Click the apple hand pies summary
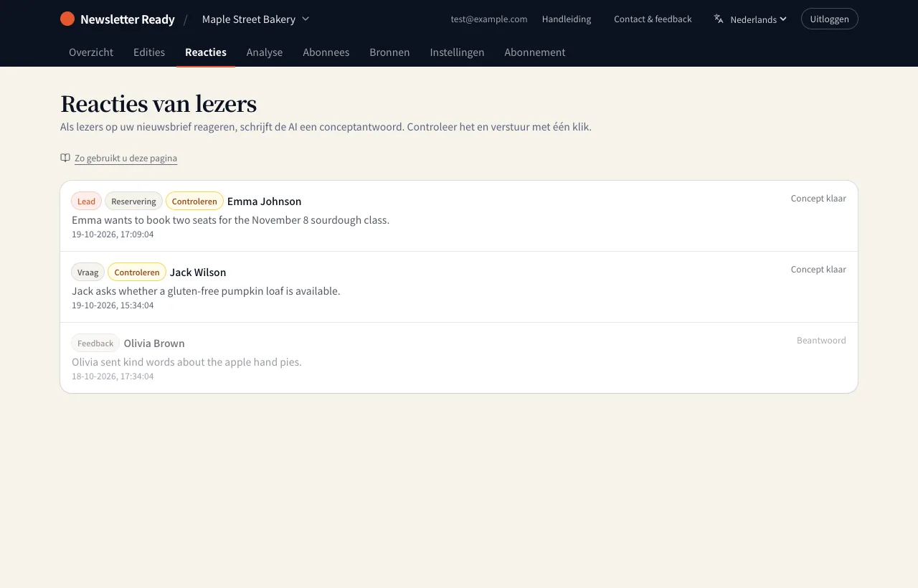The image size is (918, 588). [x=186, y=361]
